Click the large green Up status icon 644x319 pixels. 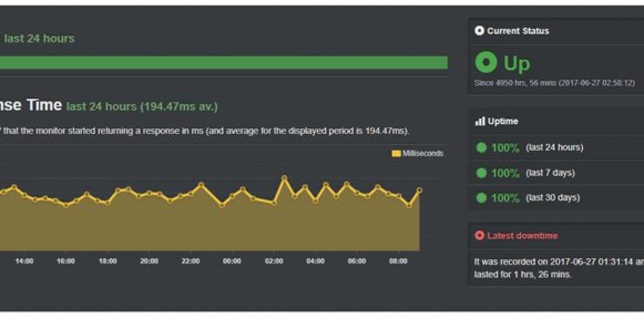(486, 62)
